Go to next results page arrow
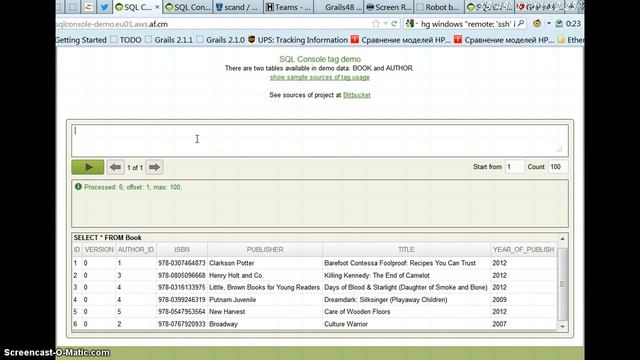This screenshot has height=360, width=640. coord(154,167)
